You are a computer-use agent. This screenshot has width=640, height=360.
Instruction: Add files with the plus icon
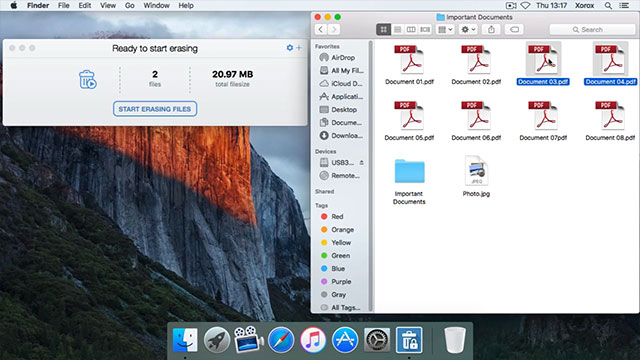tap(299, 48)
